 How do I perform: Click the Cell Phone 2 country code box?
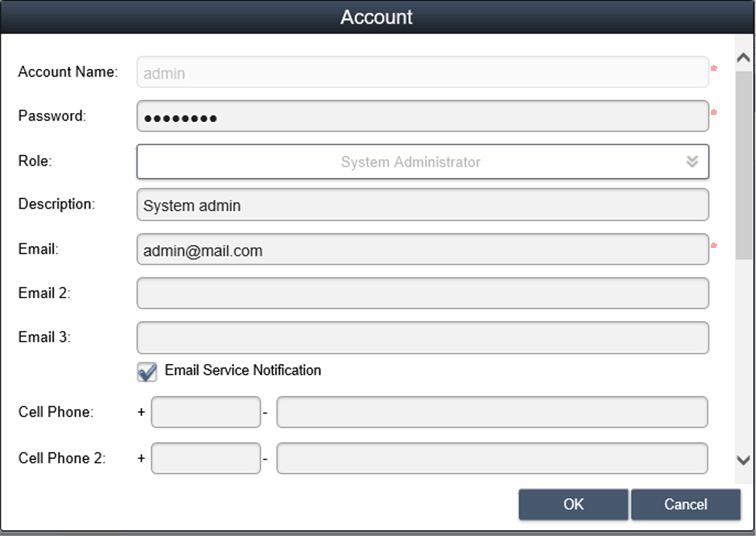(x=206, y=458)
